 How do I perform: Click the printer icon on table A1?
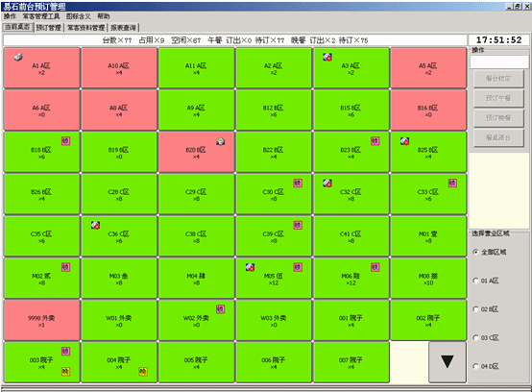coord(18,57)
